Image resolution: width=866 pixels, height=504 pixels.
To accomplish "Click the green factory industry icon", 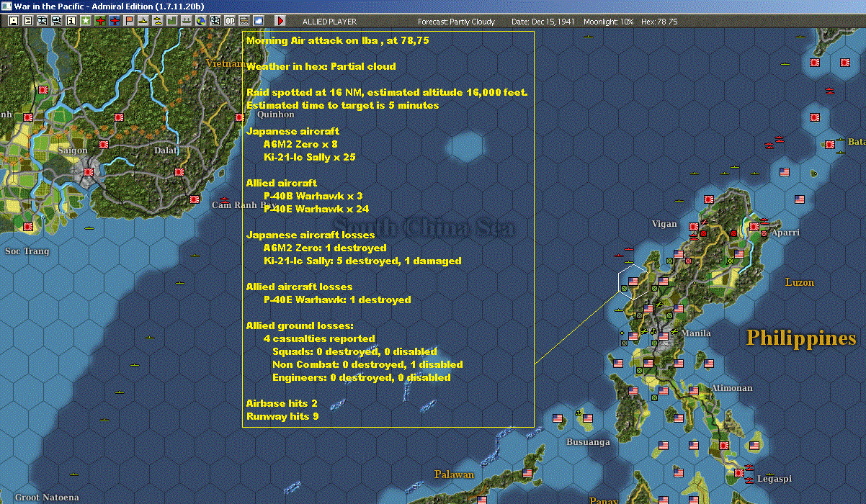I will click(x=171, y=21).
